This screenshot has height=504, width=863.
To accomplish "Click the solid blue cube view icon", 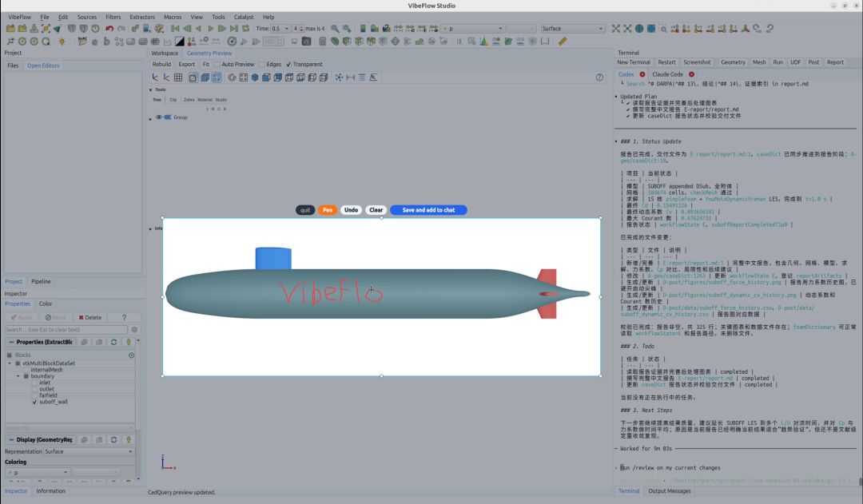I will (x=255, y=77).
